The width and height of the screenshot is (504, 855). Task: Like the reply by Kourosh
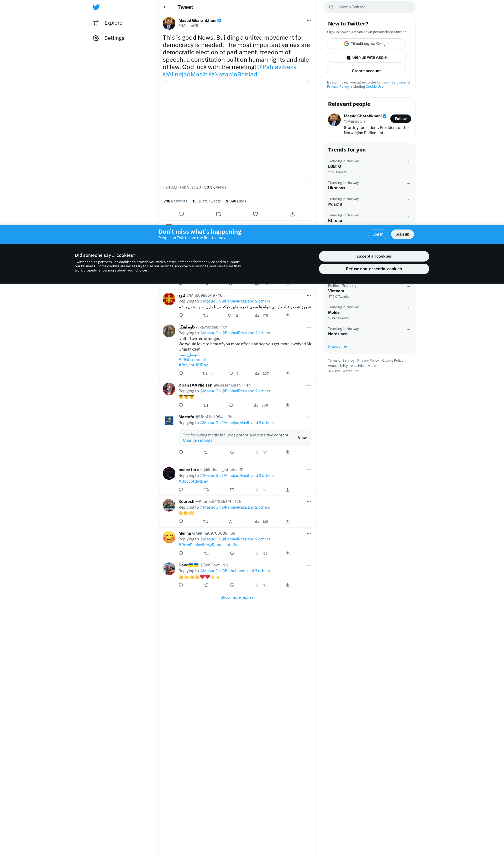click(x=230, y=522)
